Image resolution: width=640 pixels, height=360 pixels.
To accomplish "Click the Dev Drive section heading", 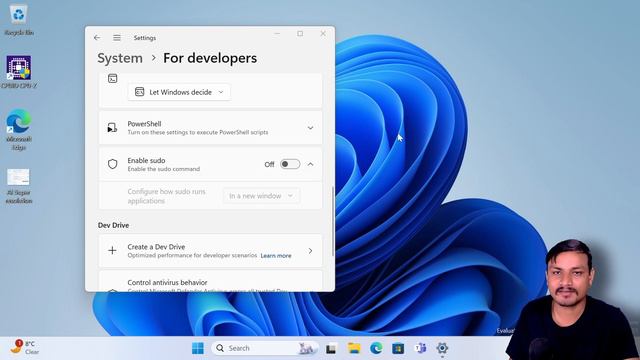I will (113, 225).
